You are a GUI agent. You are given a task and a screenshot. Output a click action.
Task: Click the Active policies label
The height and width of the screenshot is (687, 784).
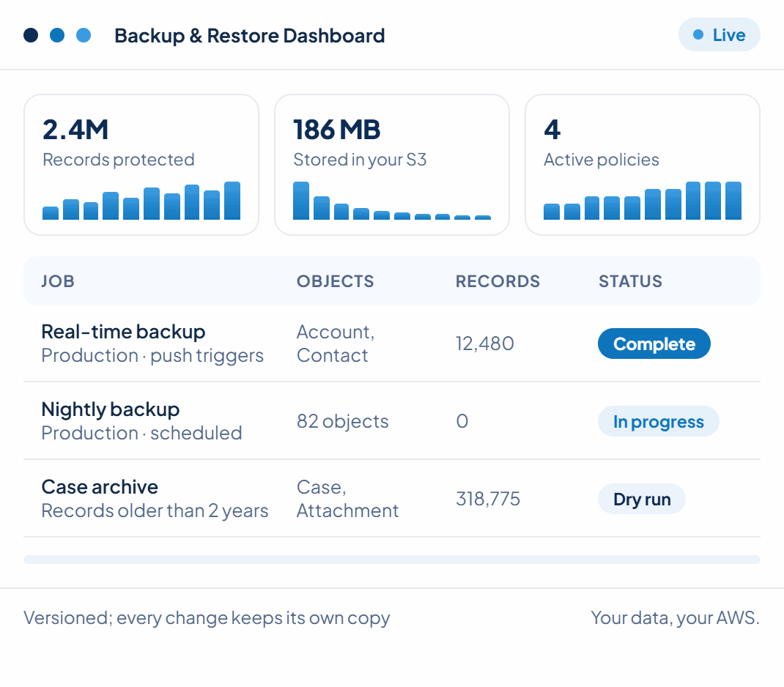[x=602, y=160]
